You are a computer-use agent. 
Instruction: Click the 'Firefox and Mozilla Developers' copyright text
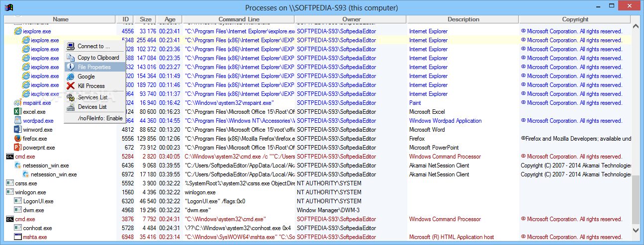[x=576, y=139]
